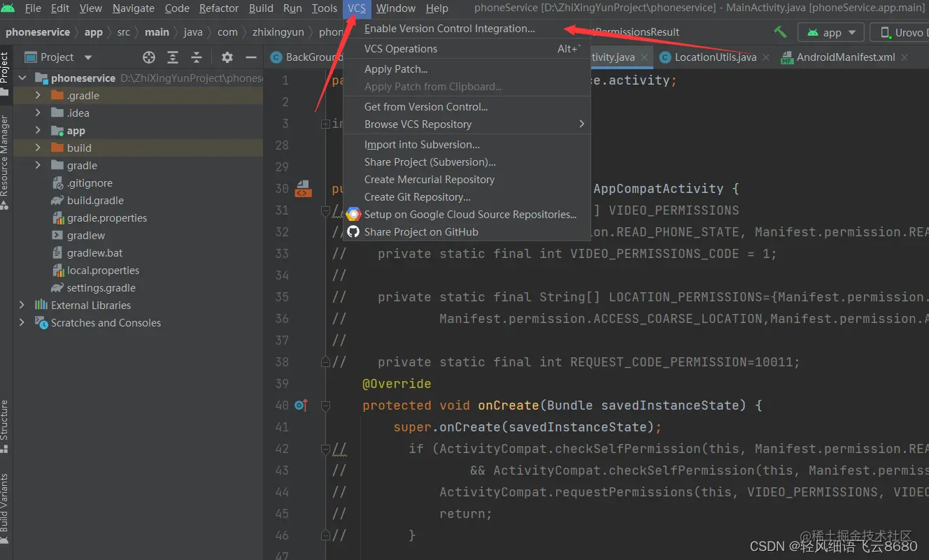
Task: Open the Refactor menu
Action: [219, 8]
